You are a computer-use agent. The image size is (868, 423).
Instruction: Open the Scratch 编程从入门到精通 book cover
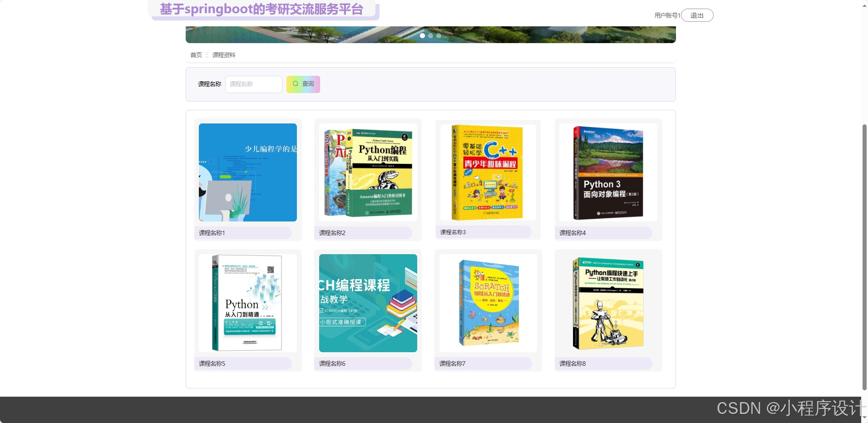tap(488, 303)
